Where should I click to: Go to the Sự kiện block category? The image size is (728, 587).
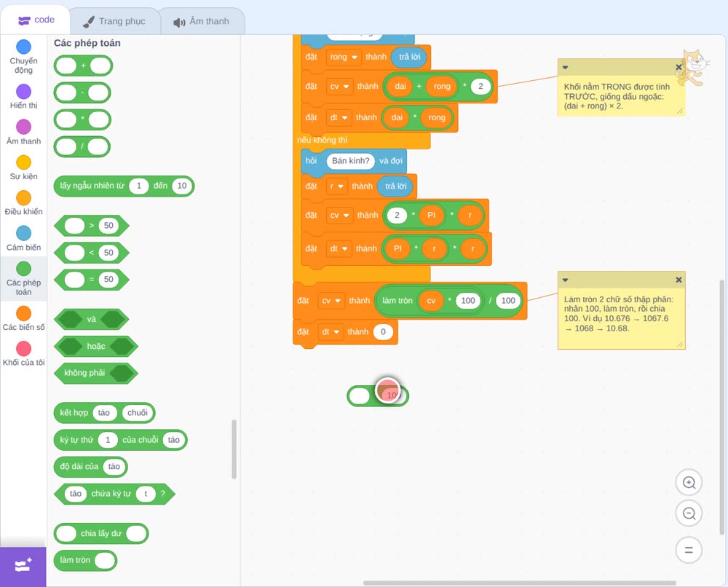coord(24,168)
